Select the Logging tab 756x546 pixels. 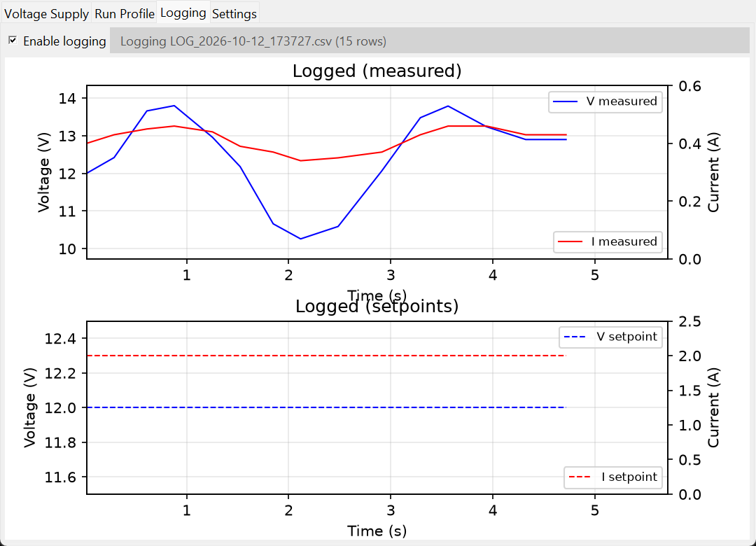183,13
